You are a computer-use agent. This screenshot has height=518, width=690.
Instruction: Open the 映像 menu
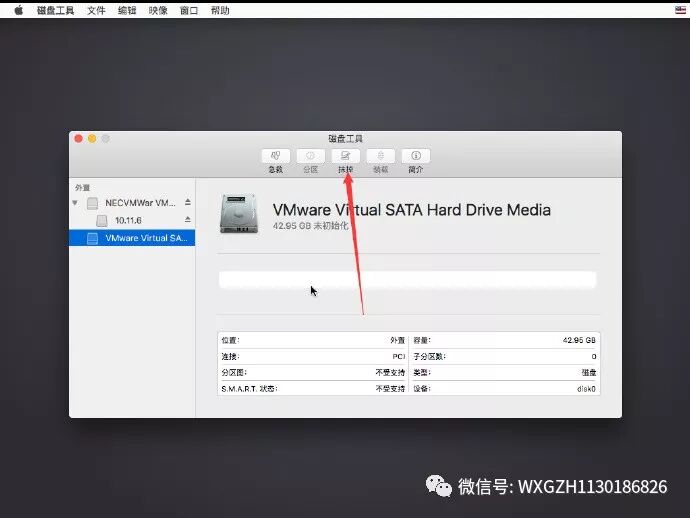[158, 10]
